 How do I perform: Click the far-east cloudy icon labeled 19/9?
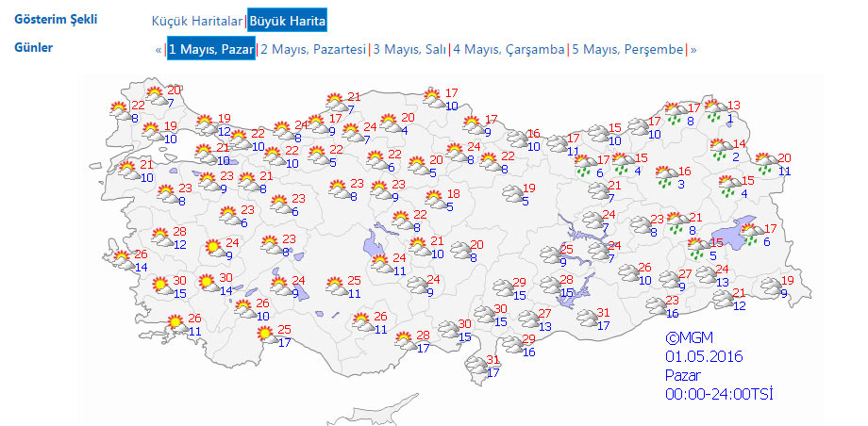pos(771,287)
